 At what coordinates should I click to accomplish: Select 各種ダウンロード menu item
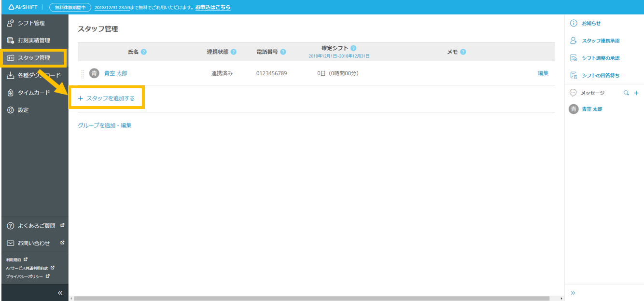(39, 75)
